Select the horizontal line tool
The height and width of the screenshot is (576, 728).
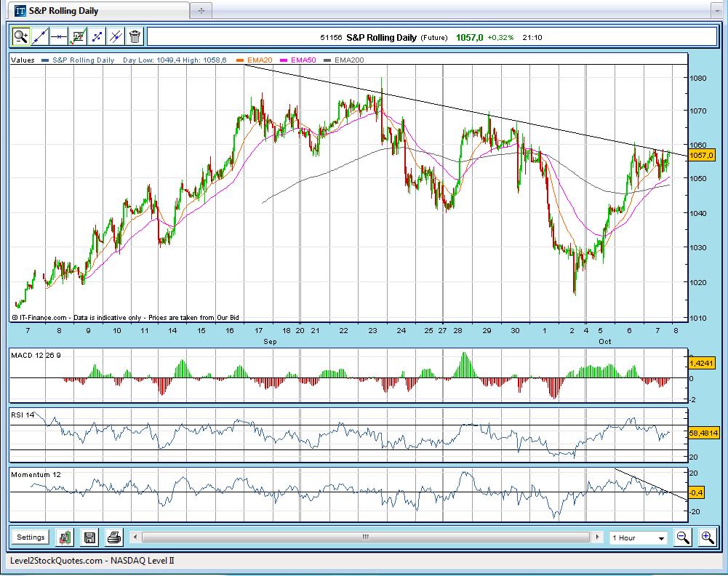(59, 36)
